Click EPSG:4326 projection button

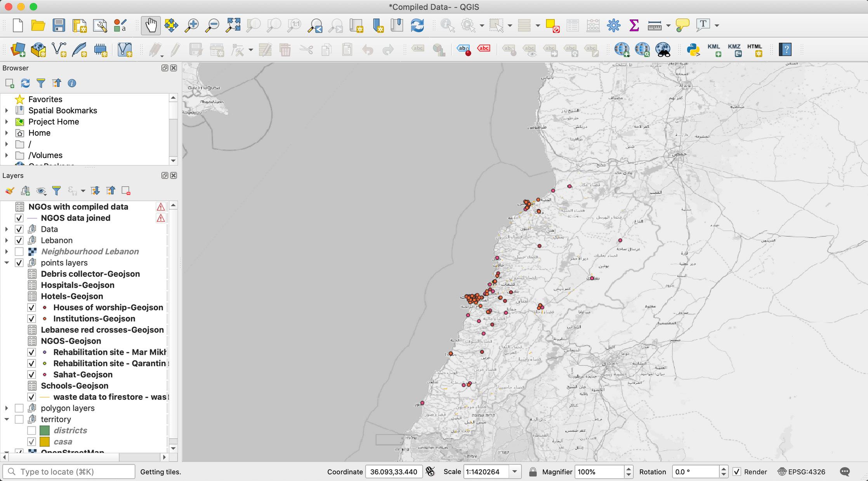pyautogui.click(x=802, y=472)
